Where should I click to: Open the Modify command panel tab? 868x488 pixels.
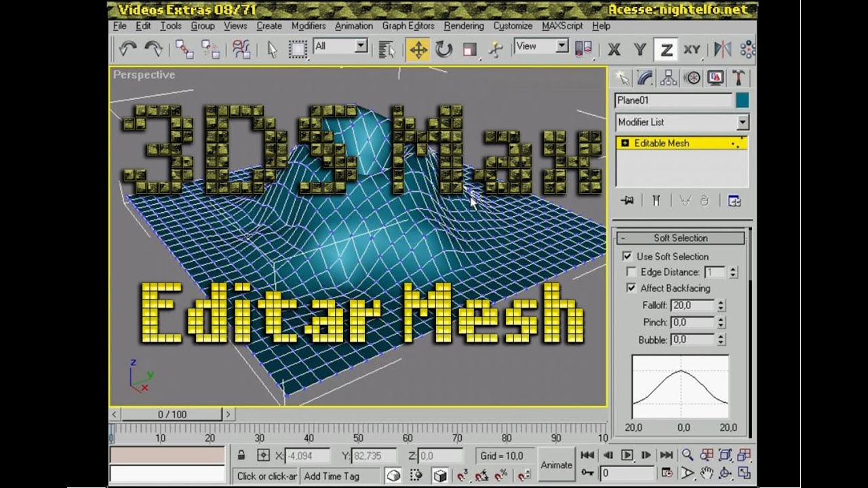click(645, 78)
